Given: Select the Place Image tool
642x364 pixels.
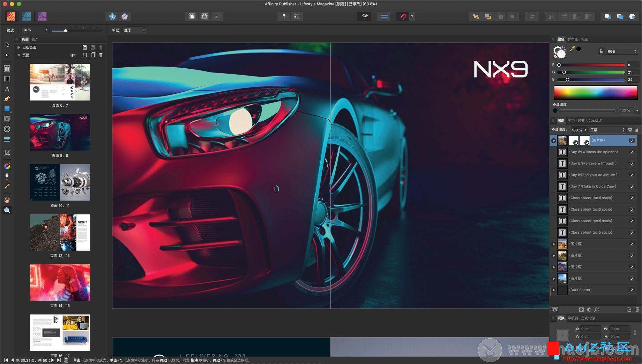Looking at the screenshot, I should pos(7,139).
